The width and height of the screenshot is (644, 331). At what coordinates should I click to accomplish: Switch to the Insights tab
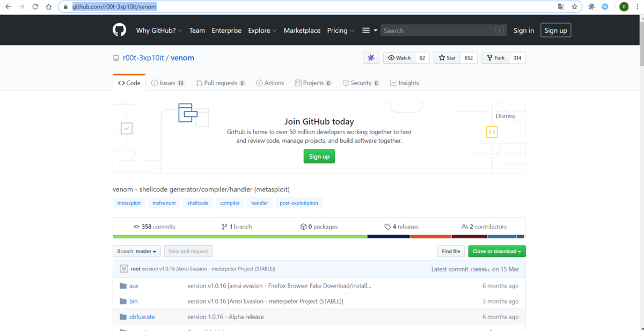click(x=405, y=83)
